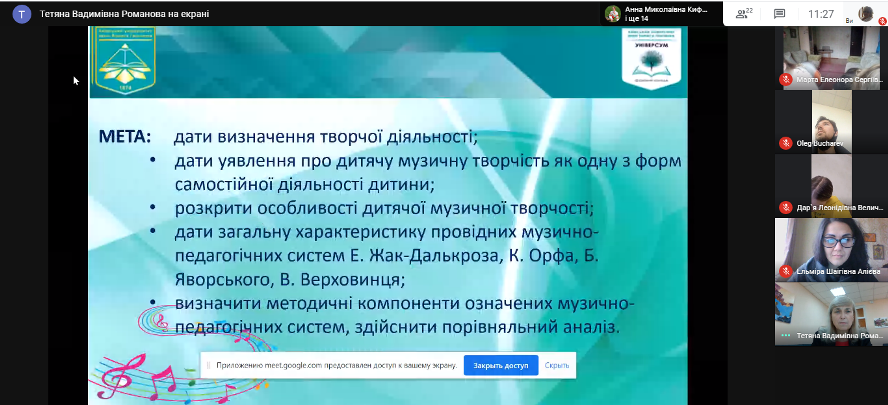Click muted mic icon on Oleg Bucharev's tile
Screen dimensions: 888x405
pyautogui.click(x=785, y=143)
